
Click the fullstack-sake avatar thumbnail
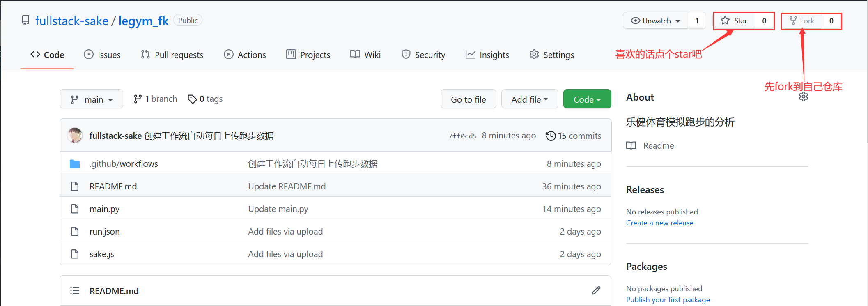click(75, 136)
